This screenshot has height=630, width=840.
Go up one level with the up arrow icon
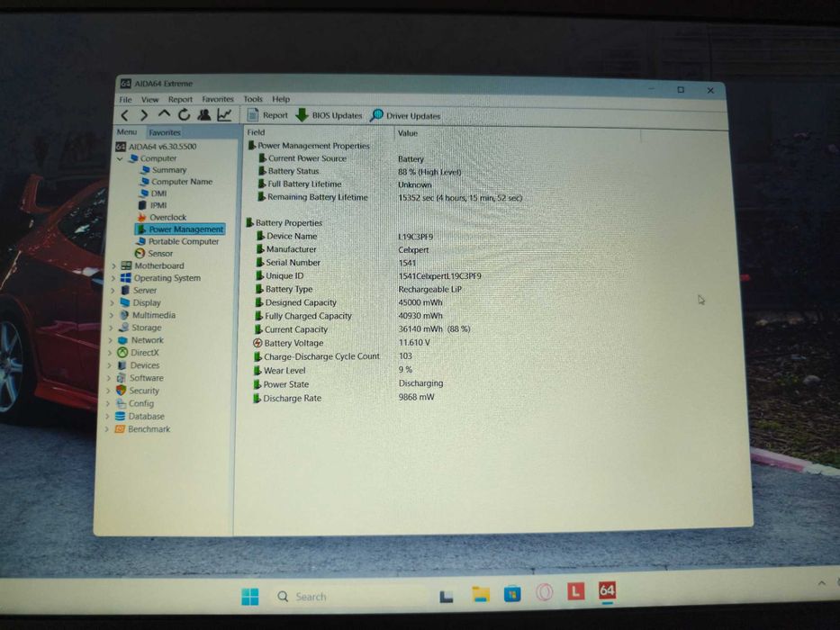tap(164, 114)
